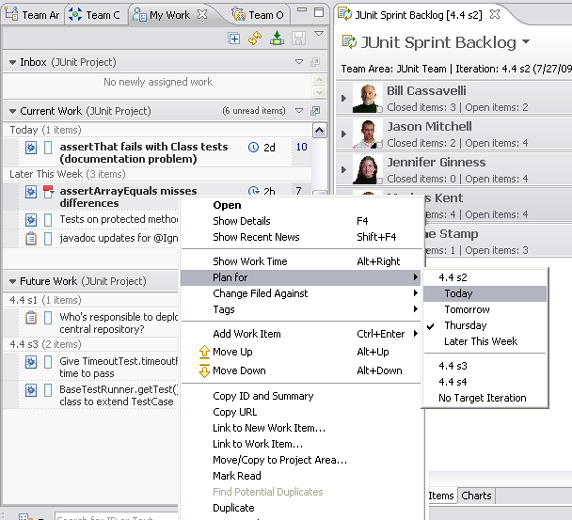Viewport: 572px width, 520px height.
Task: Open the Inbox section dropdown menu
Action: point(299,62)
